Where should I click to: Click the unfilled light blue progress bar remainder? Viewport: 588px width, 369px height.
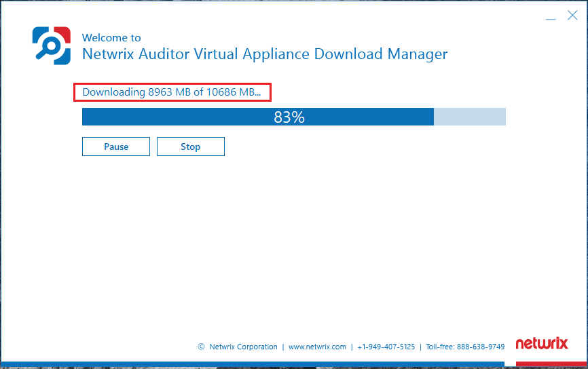click(x=470, y=117)
